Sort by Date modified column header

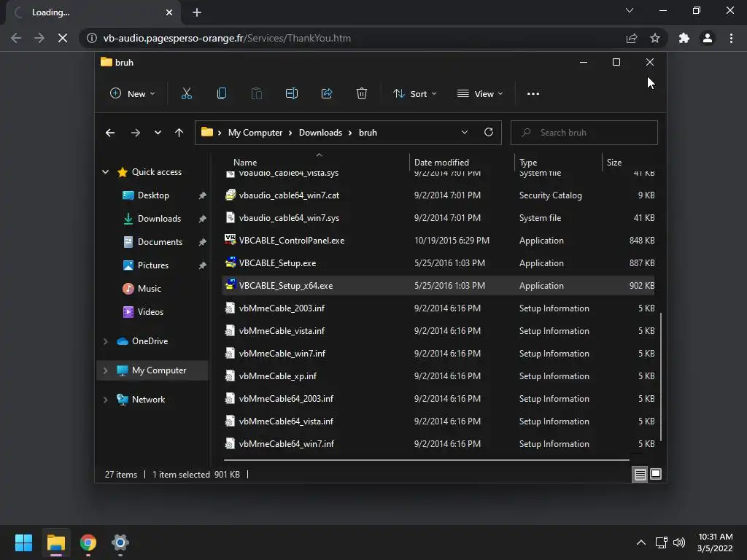pos(441,163)
